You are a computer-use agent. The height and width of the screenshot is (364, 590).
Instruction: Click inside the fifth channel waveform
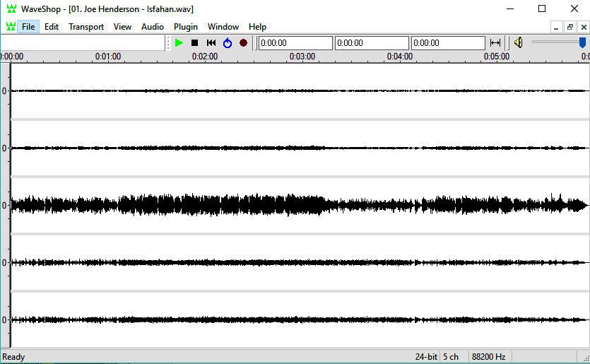300,319
